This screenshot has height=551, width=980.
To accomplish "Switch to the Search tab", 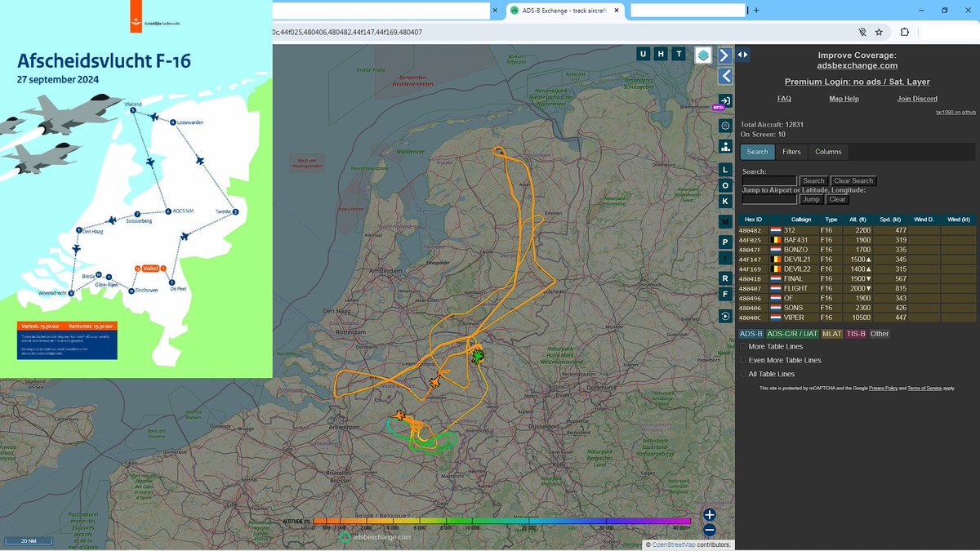I will [x=757, y=152].
